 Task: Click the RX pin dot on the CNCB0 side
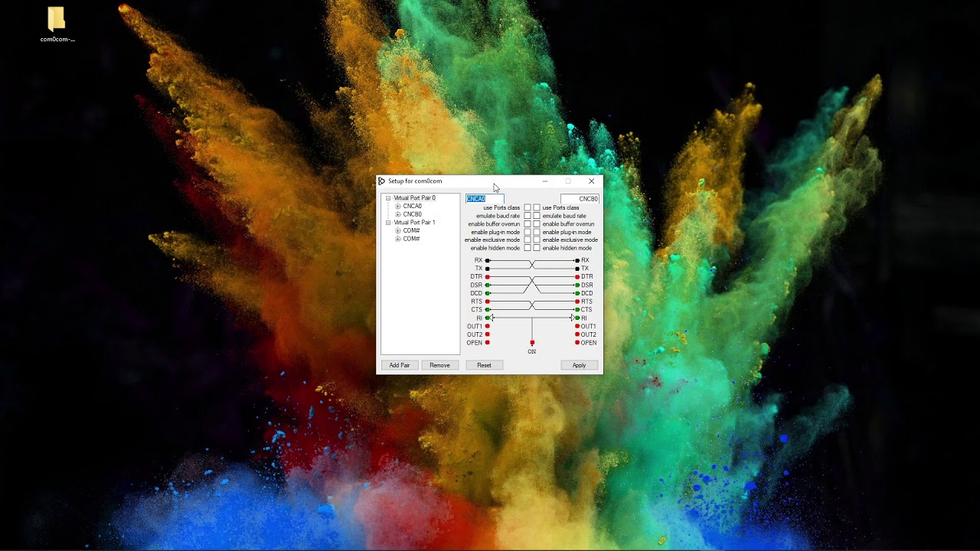point(577,261)
